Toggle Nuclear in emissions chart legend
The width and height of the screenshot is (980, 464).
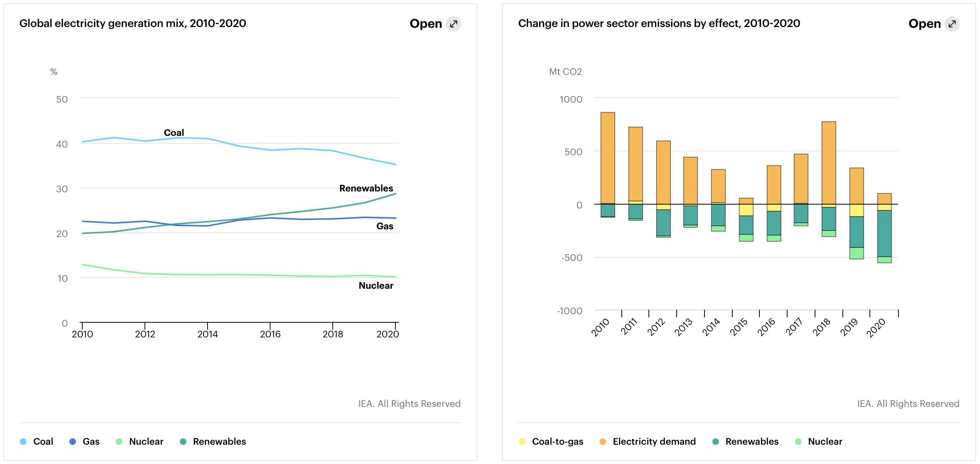tap(825, 442)
